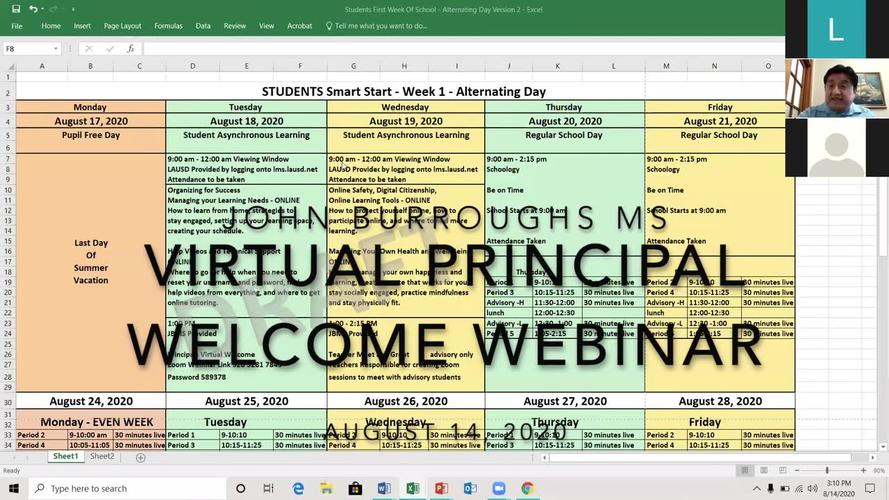The image size is (889, 500).
Task: Select column D header
Action: click(193, 66)
